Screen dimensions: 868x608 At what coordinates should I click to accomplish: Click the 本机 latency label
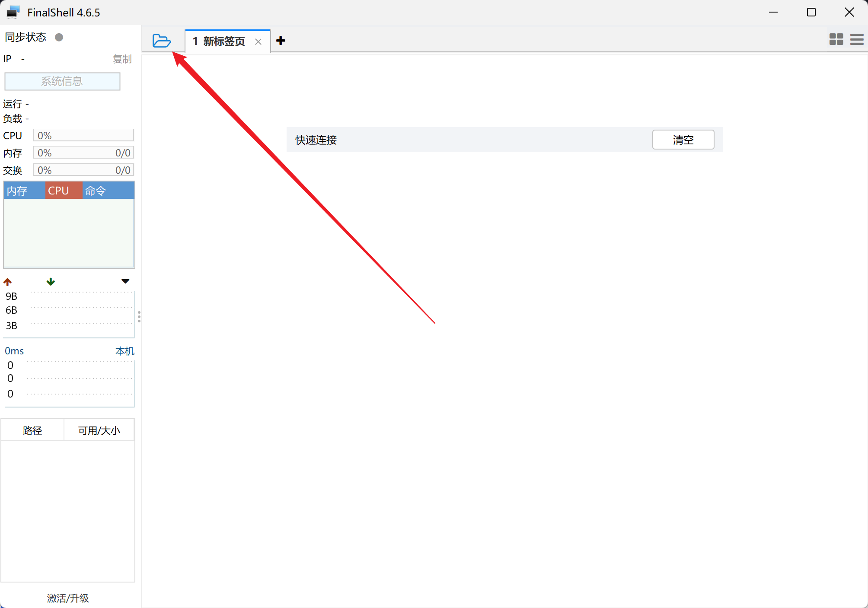[124, 351]
